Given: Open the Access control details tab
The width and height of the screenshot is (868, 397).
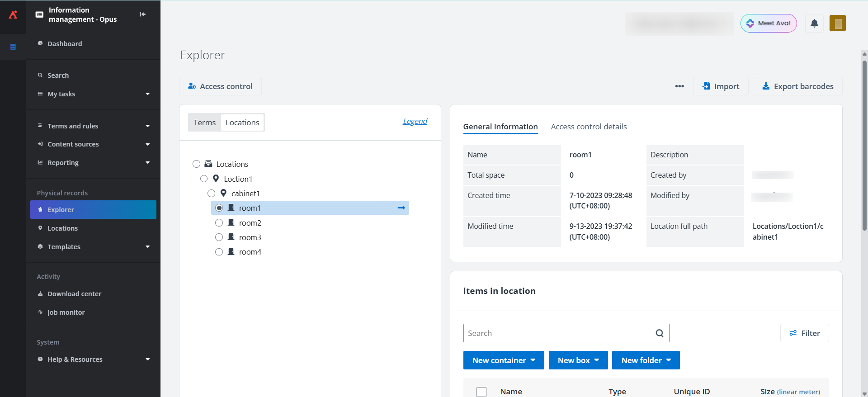Looking at the screenshot, I should (589, 127).
